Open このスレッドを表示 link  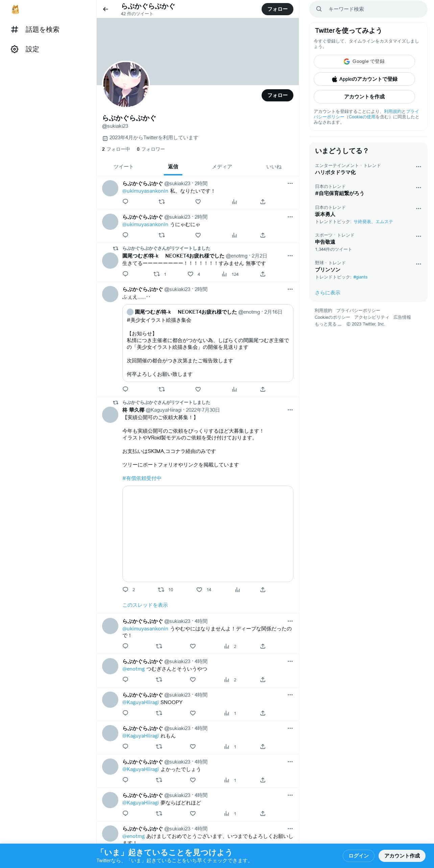coord(145,605)
